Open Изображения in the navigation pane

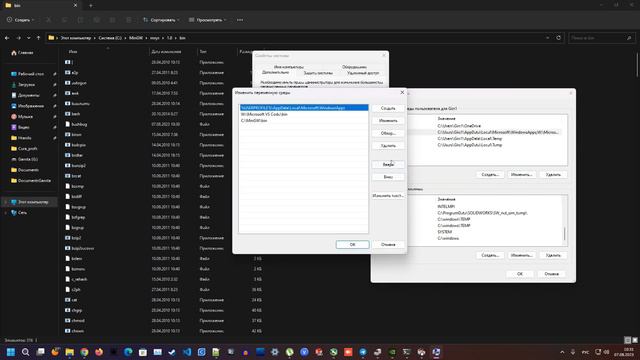[x=31, y=106]
